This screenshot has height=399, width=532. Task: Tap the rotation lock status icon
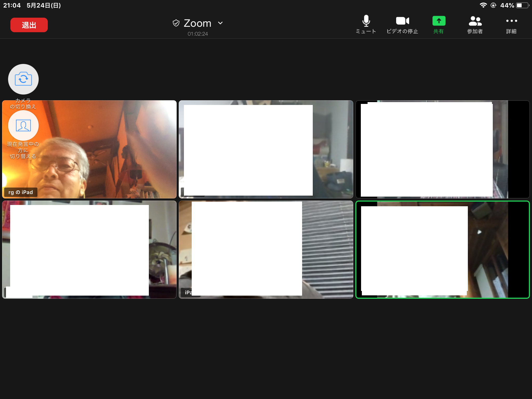pyautogui.click(x=493, y=5)
